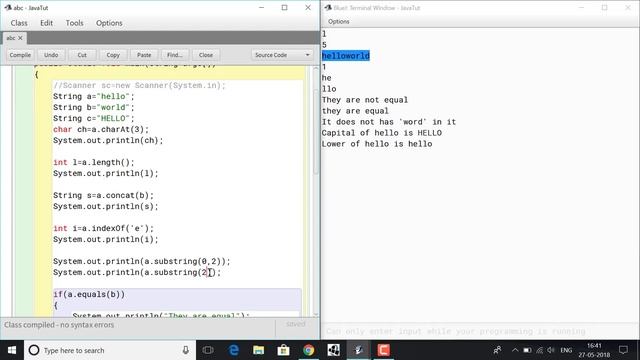Click the terminal input field at the bottom
Viewport: 640px width, 360px height.
pyautogui.click(x=480, y=331)
